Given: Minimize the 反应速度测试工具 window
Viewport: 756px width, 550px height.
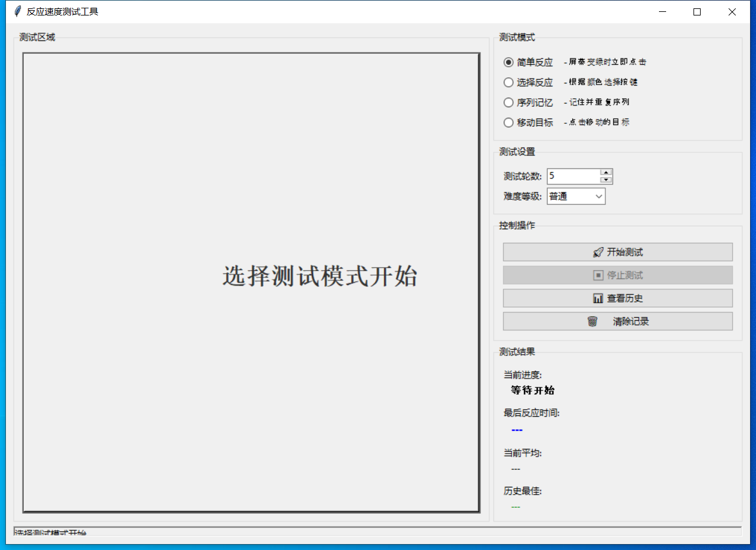Looking at the screenshot, I should coord(662,11).
